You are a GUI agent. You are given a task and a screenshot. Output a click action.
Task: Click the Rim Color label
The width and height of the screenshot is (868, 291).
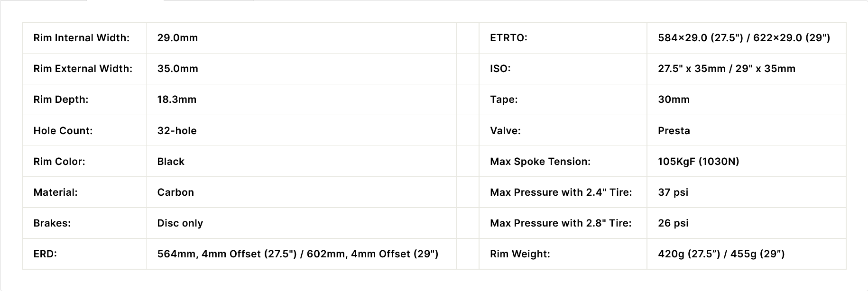[x=59, y=162]
